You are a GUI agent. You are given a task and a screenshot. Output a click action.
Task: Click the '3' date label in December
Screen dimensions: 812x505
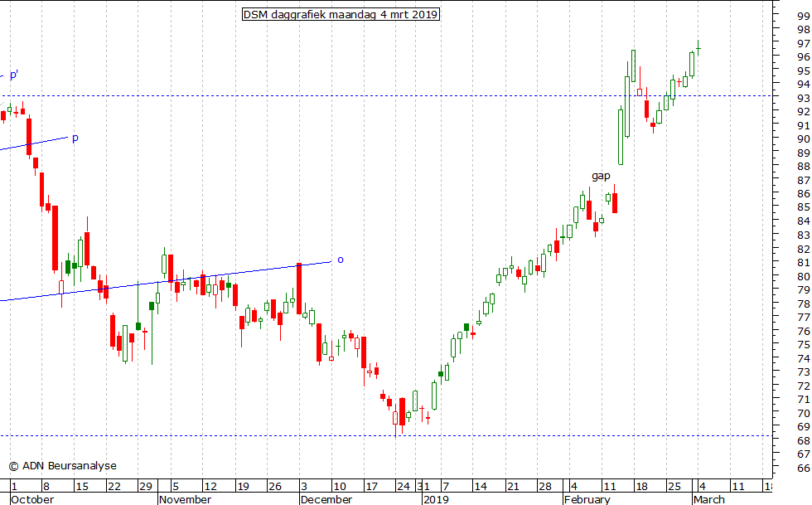(304, 486)
